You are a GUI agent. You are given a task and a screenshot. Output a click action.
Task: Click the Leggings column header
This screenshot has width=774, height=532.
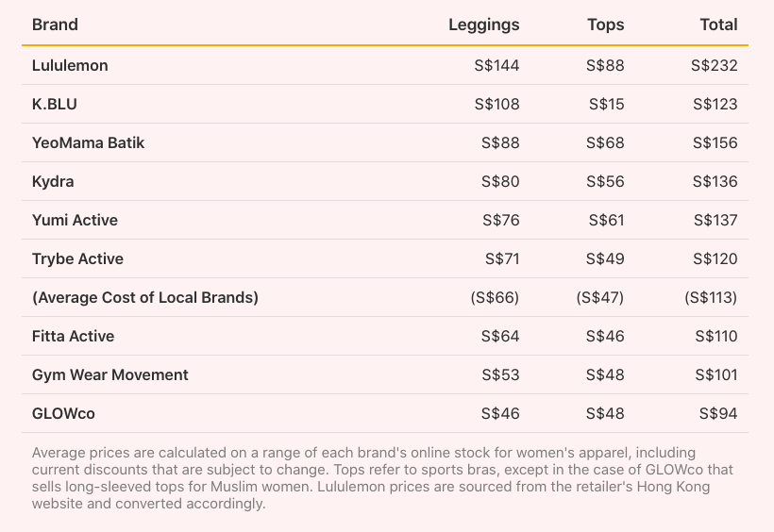click(483, 25)
